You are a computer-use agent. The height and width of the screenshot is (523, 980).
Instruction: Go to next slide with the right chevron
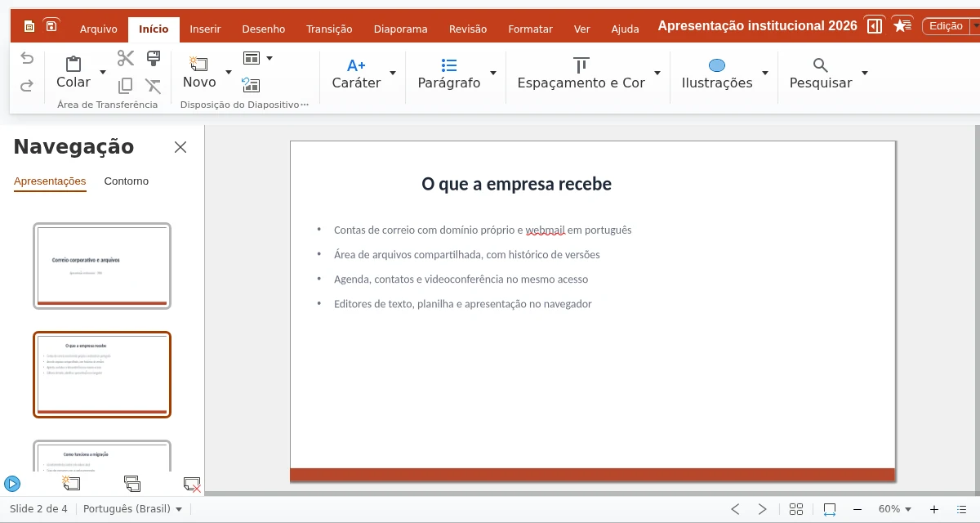[763, 509]
